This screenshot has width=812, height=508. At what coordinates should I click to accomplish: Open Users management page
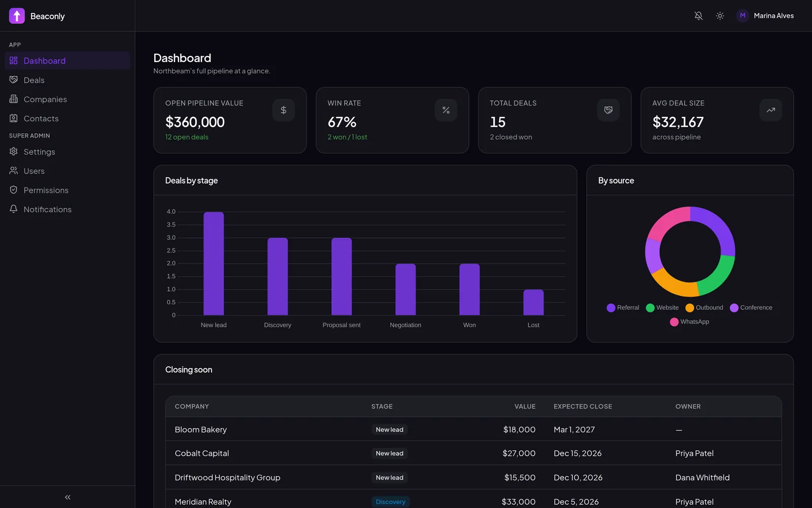tap(67, 171)
